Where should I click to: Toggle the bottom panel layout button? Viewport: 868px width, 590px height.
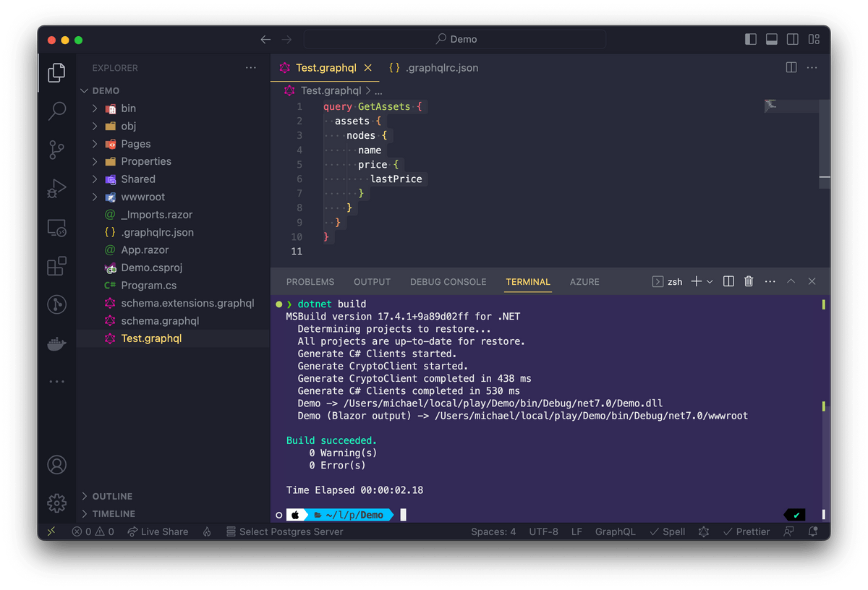(772, 39)
